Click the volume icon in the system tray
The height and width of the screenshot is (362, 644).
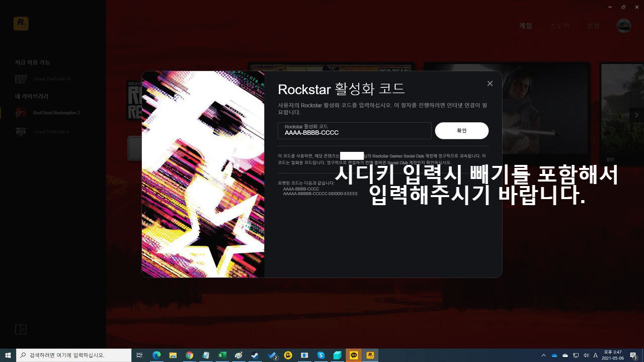coord(586,355)
